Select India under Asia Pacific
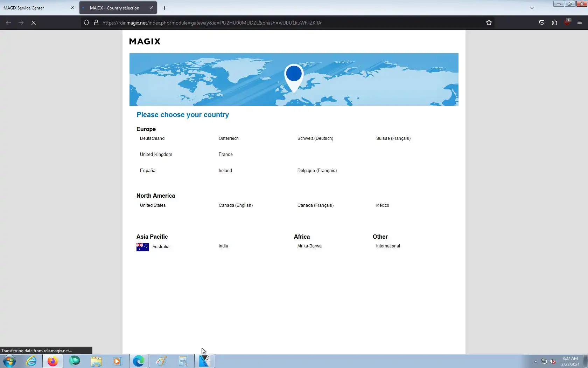This screenshot has width=588, height=368. tap(223, 246)
